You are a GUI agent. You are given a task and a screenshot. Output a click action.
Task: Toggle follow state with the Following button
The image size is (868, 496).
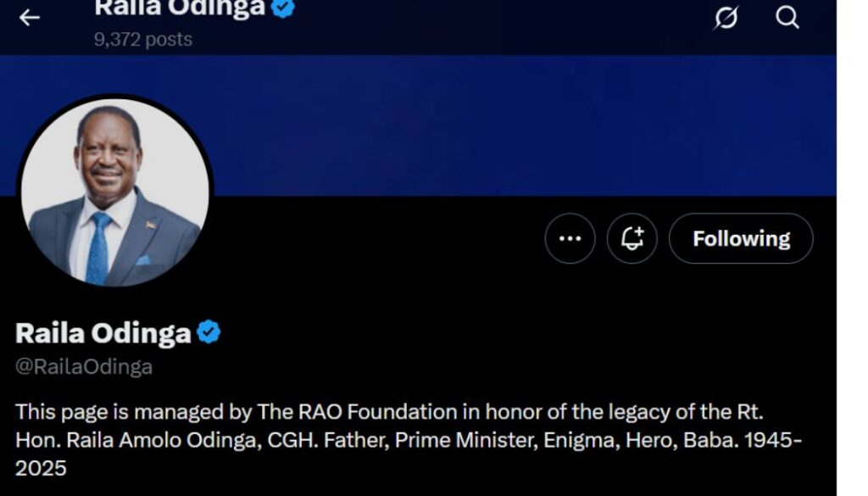[x=740, y=238]
